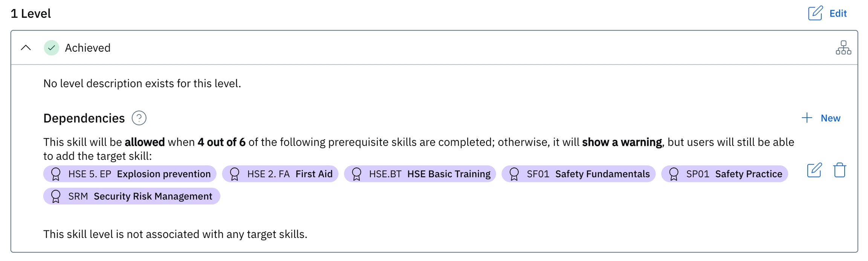The image size is (868, 261).
Task: Click the Explosion prevention badge icon
Action: (x=56, y=174)
